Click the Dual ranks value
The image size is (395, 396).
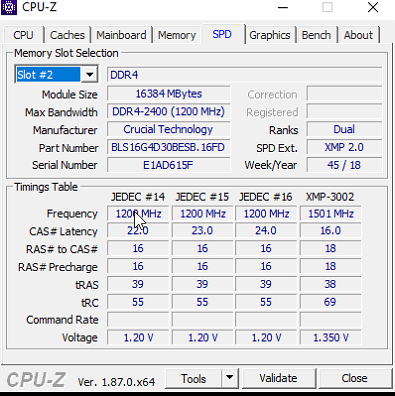coord(344,129)
